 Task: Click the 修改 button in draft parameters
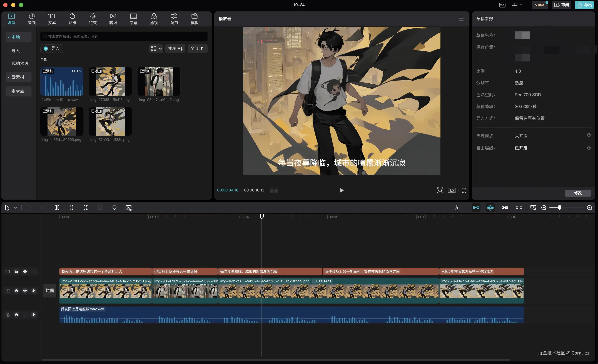click(578, 193)
